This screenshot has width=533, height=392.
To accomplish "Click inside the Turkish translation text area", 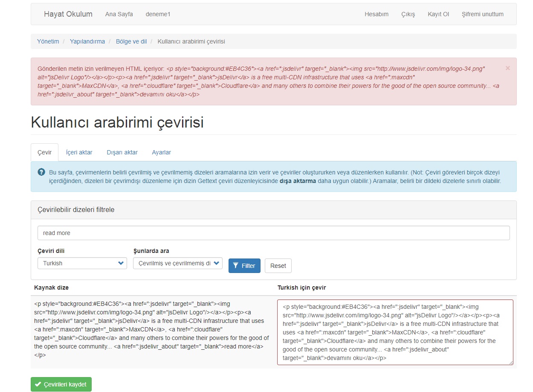I will click(x=395, y=332).
